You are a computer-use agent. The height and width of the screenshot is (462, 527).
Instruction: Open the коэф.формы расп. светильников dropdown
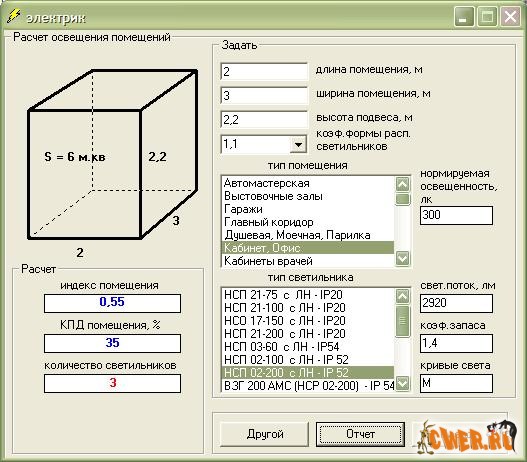[298, 145]
